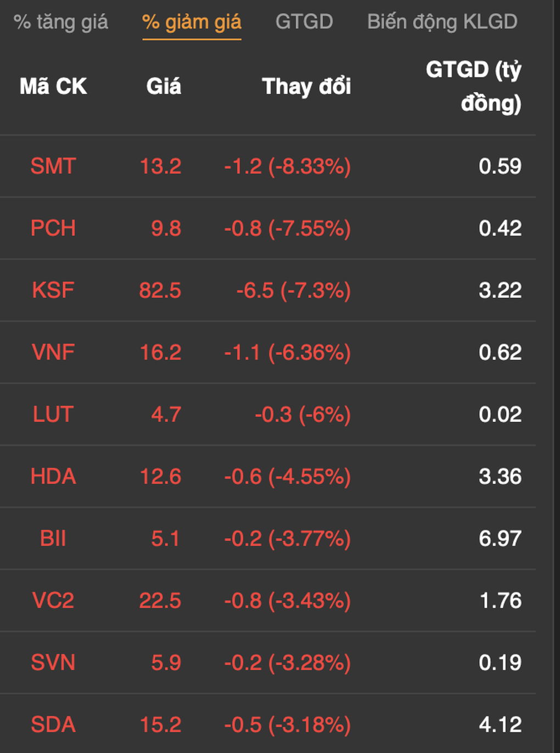The width and height of the screenshot is (560, 753).
Task: Select the % giảm giá tab
Action: (x=192, y=22)
